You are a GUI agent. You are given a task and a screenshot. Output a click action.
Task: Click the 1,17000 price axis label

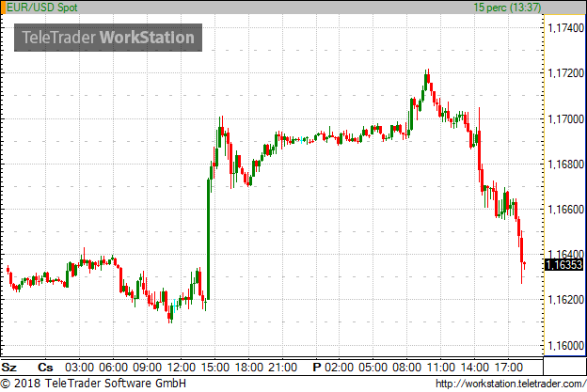565,119
